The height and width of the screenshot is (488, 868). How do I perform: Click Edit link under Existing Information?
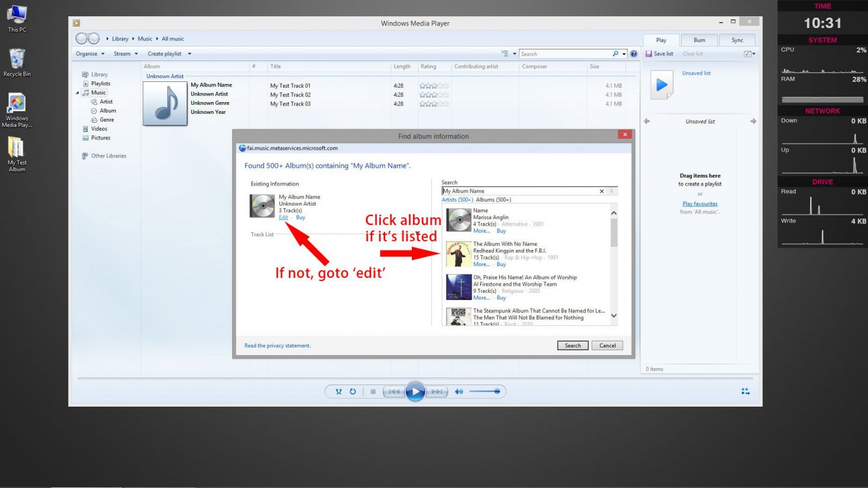coord(283,217)
